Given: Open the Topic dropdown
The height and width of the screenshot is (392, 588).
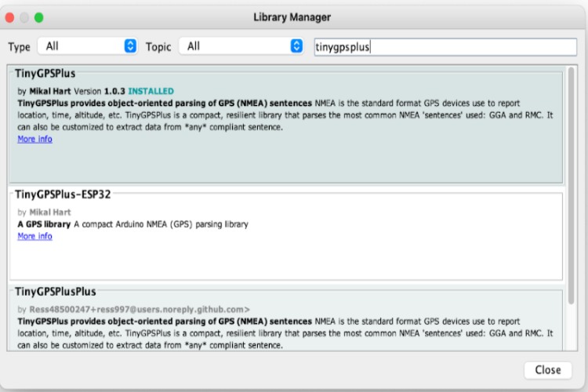Looking at the screenshot, I should point(241,46).
